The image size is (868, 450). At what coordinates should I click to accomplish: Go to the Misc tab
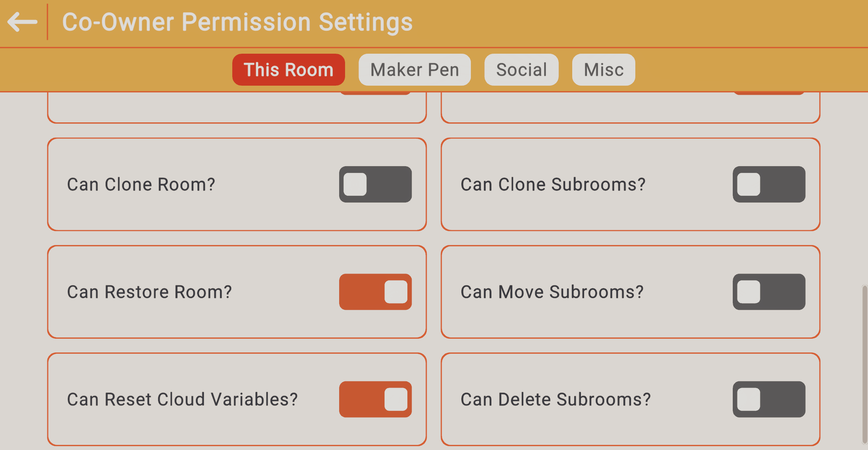point(603,70)
